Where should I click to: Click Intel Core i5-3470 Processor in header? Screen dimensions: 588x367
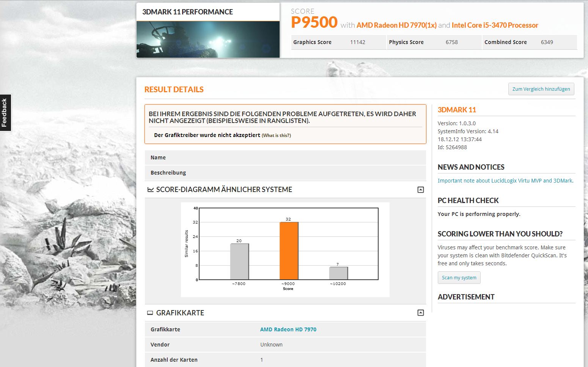pos(495,25)
